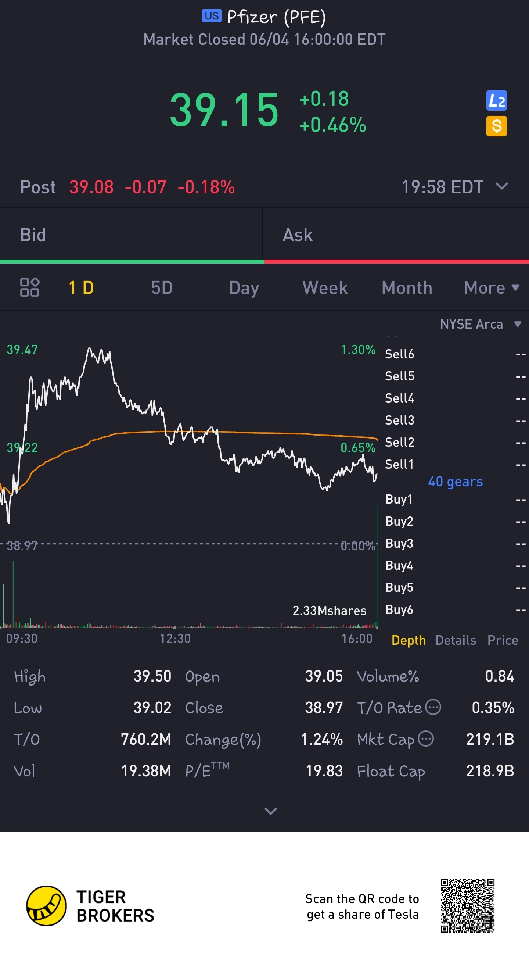
Task: Tap the US market flag badge
Action: [212, 16]
